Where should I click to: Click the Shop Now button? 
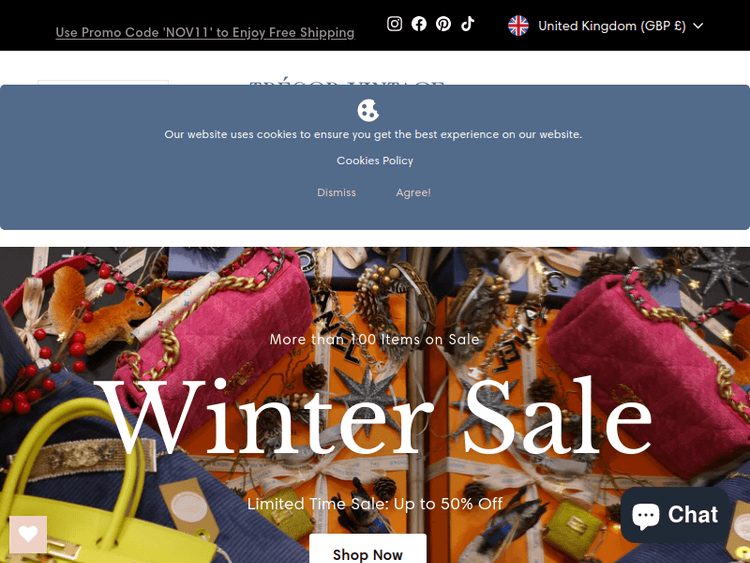(367, 550)
